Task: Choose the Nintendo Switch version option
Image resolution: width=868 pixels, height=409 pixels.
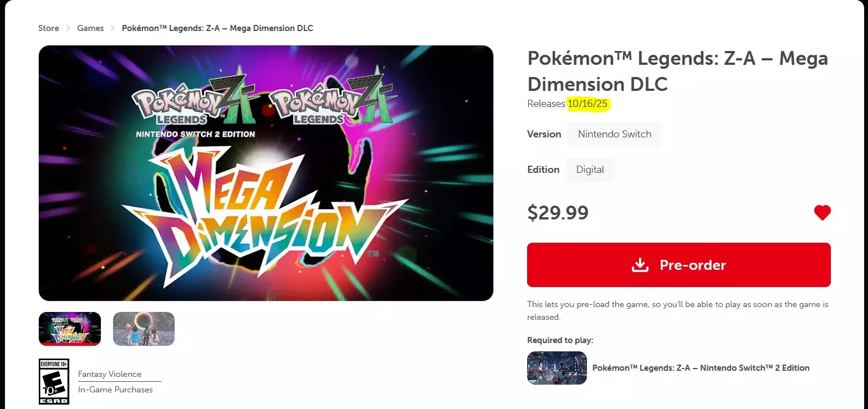Action: click(614, 134)
